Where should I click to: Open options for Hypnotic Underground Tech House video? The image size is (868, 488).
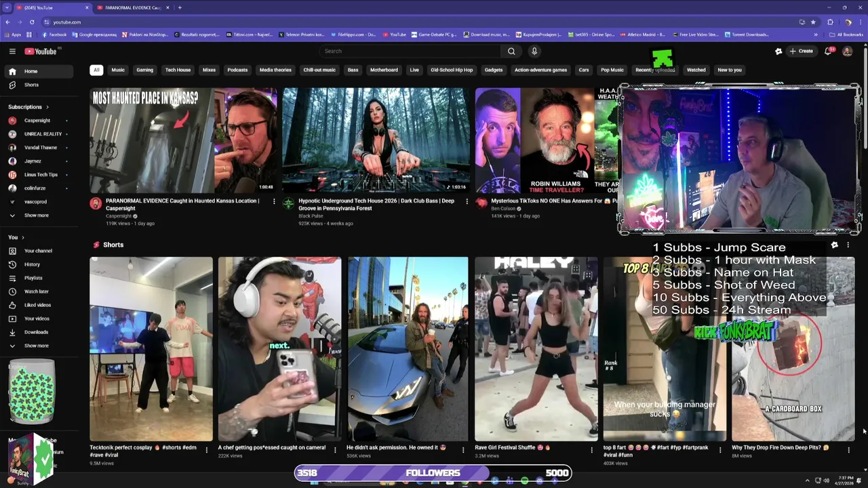[467, 201]
